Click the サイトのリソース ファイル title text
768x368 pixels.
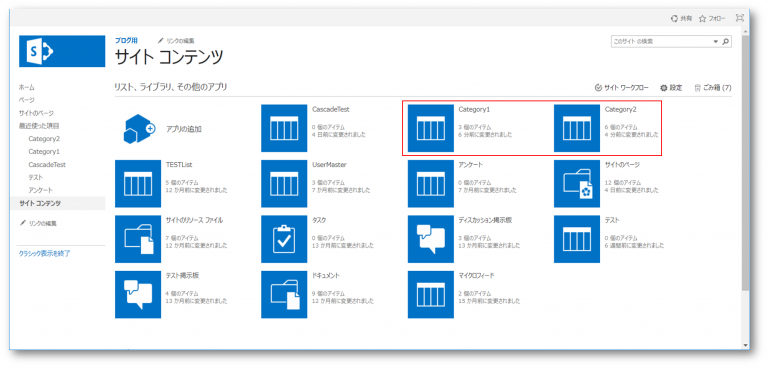pos(194,220)
